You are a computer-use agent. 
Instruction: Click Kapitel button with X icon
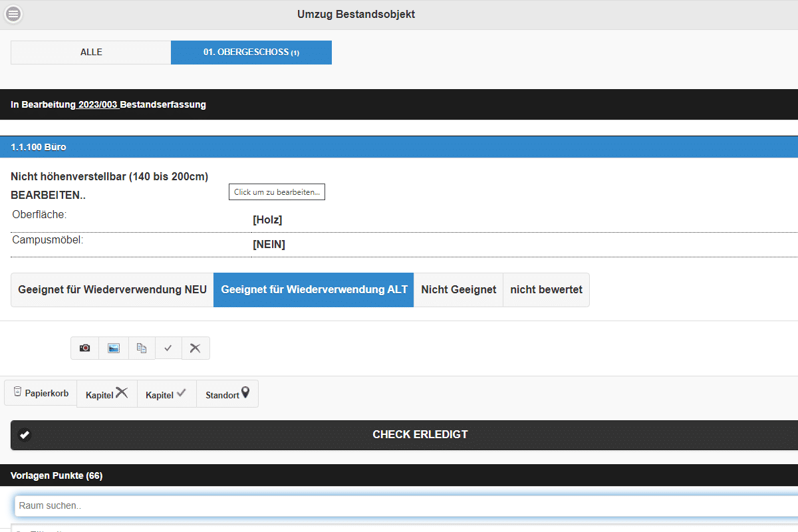[x=106, y=394]
